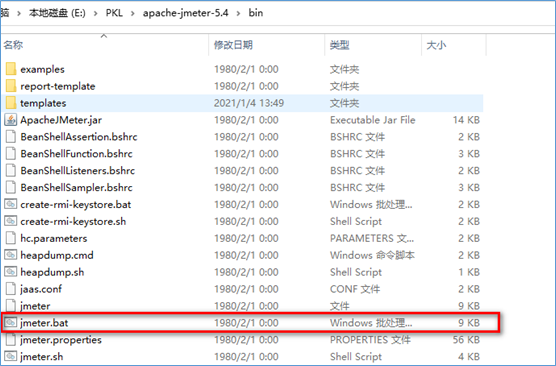The width and height of the screenshot is (556, 366).
Task: Click the 4 KB size cell
Action: pos(469,356)
